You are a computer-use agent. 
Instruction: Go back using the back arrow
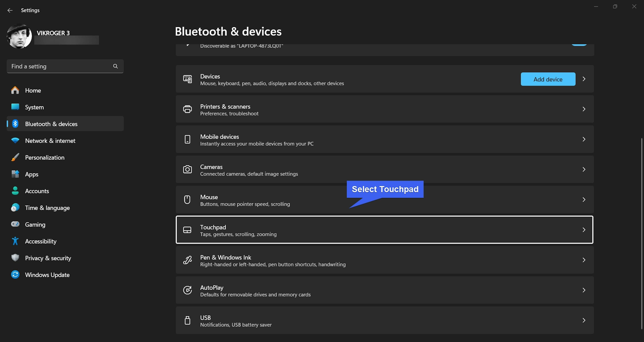tap(10, 10)
